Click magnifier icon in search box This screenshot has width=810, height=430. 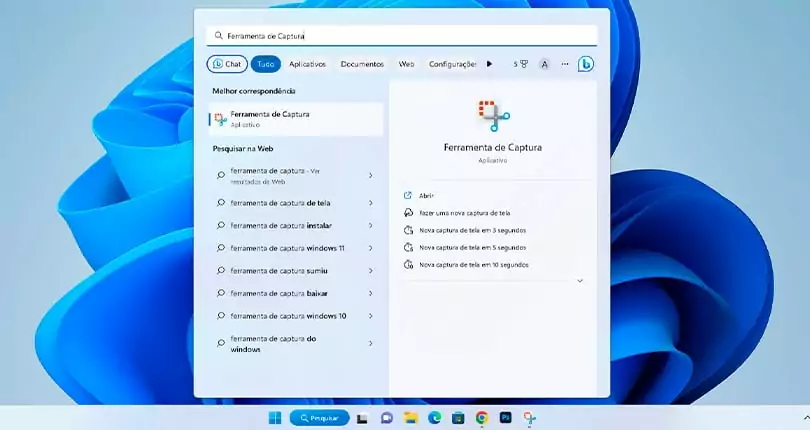[218, 36]
